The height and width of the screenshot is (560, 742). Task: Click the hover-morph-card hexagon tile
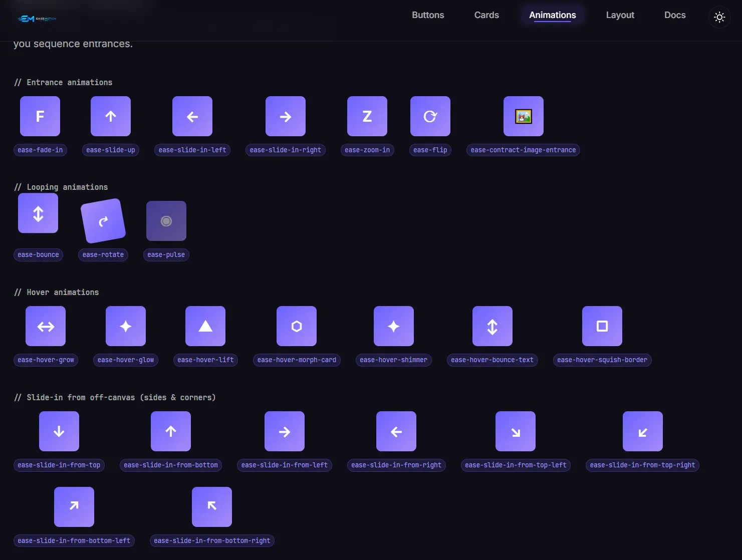(x=297, y=326)
